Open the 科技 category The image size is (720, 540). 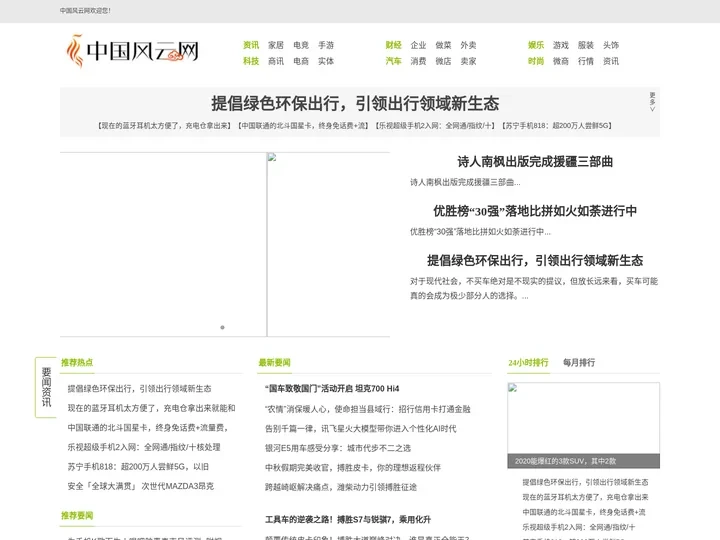pos(251,61)
